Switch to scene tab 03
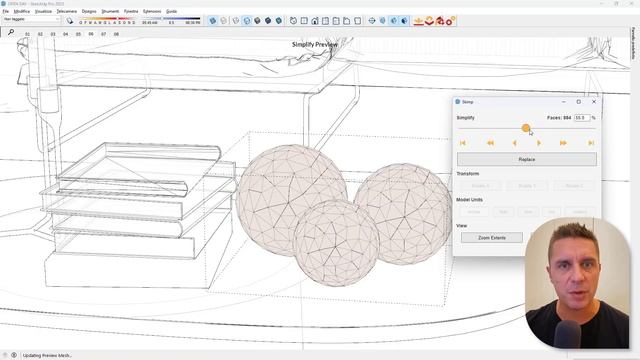This screenshot has width=640, height=360. click(x=53, y=34)
